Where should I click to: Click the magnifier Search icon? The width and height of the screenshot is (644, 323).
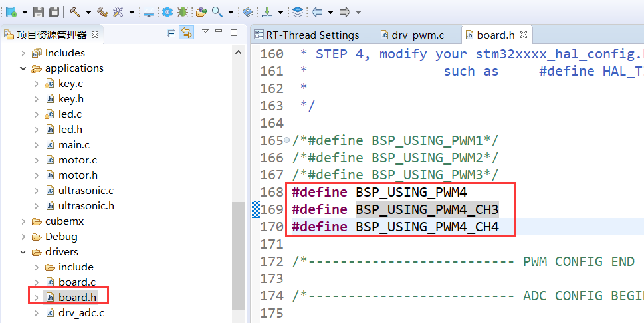[217, 12]
